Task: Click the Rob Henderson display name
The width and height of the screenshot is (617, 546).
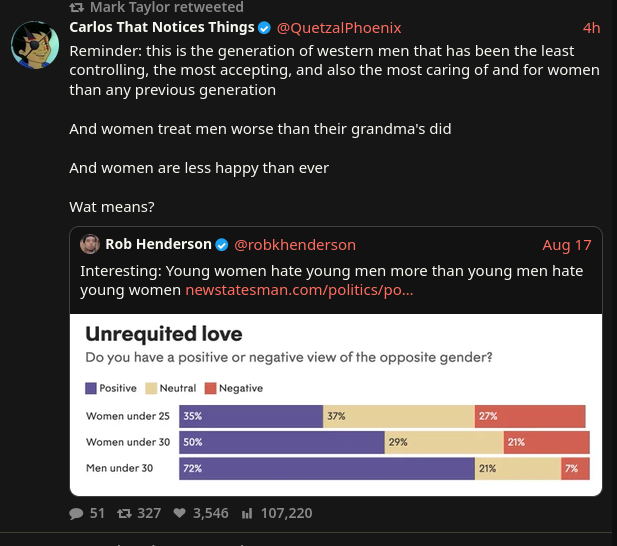Action: coord(159,244)
